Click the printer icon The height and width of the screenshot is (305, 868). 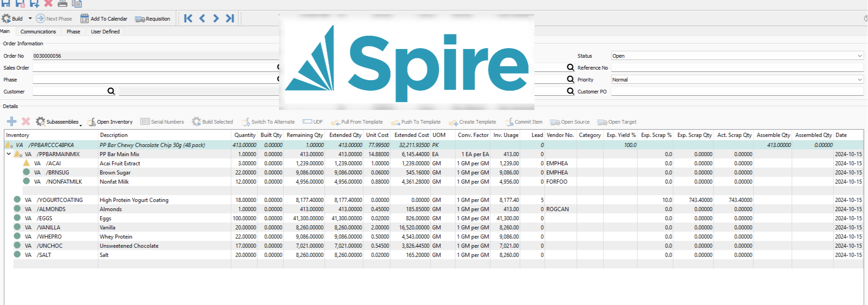(x=62, y=3)
